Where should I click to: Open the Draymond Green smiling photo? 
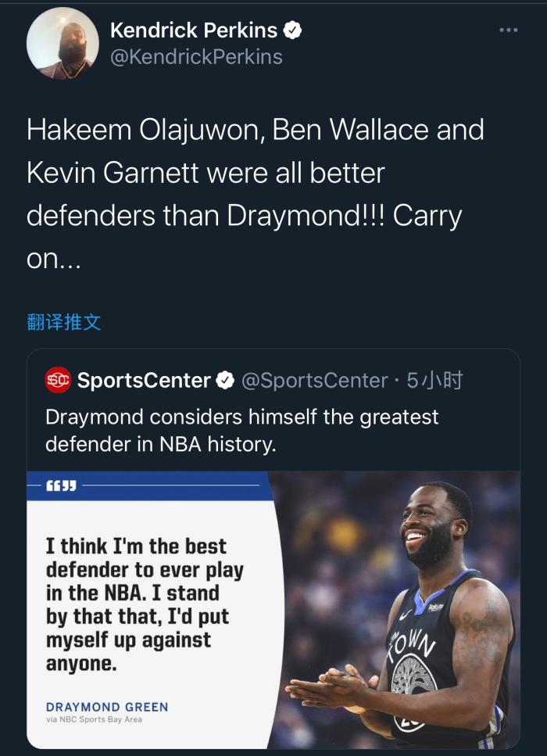click(x=414, y=610)
